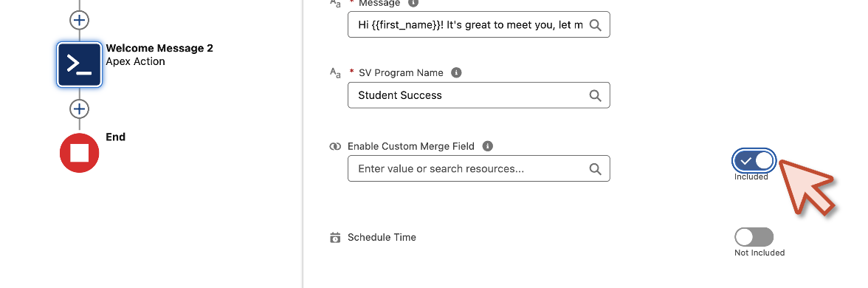Viewport: 868px width, 288px height.
Task: Click the text-type icon beside SV Program Name
Action: point(335,73)
